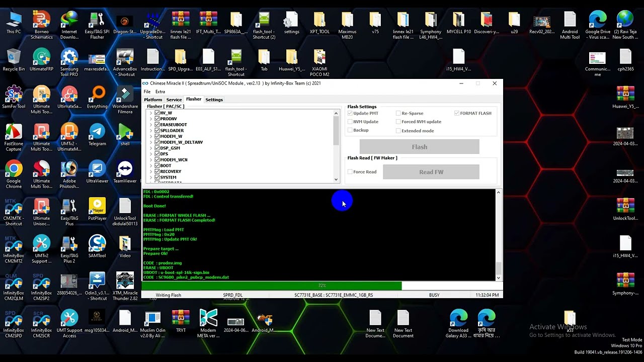Expand the MODEM_W_DELTANV tree node
644x362 pixels.
151,142
